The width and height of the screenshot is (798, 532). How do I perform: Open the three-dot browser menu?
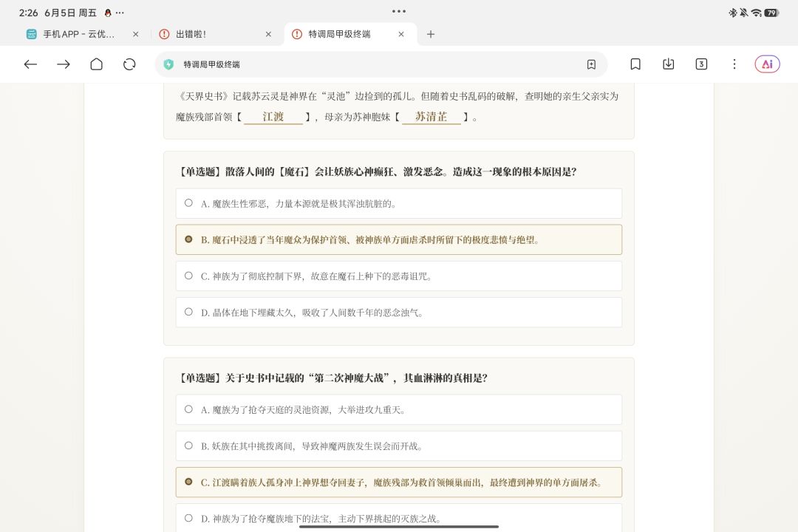[x=734, y=64]
